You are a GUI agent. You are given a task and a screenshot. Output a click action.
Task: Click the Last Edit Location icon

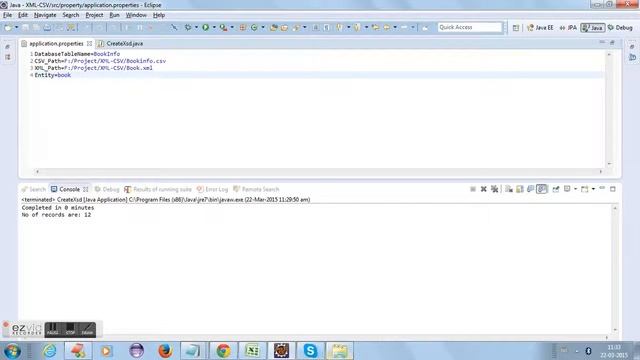375,27
